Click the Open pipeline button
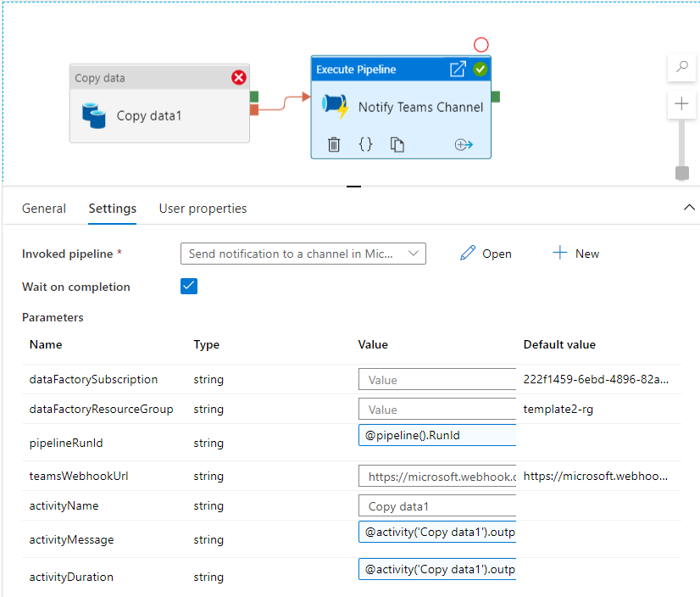Screen dimensions: 700x597 point(486,254)
